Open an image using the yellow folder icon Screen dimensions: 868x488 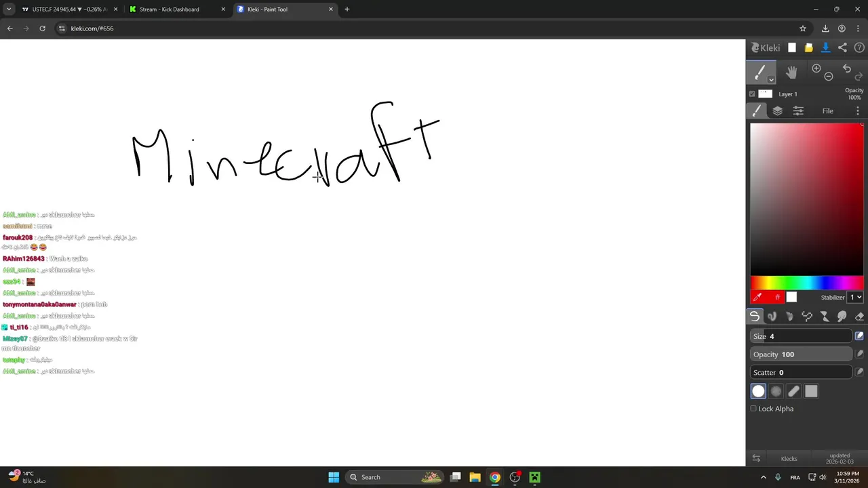[x=808, y=47]
